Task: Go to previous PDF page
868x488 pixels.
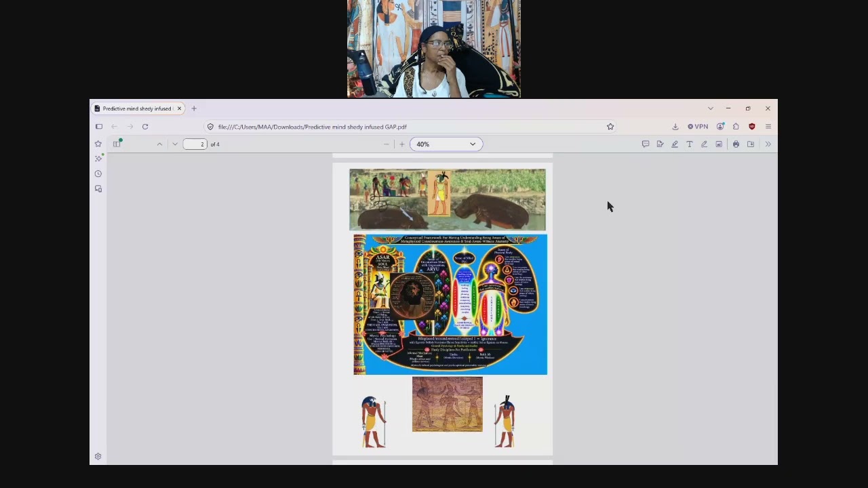Action: [159, 144]
